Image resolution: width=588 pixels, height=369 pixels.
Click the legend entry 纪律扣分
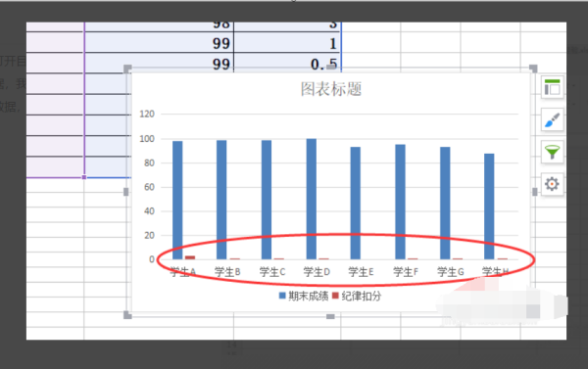361,296
